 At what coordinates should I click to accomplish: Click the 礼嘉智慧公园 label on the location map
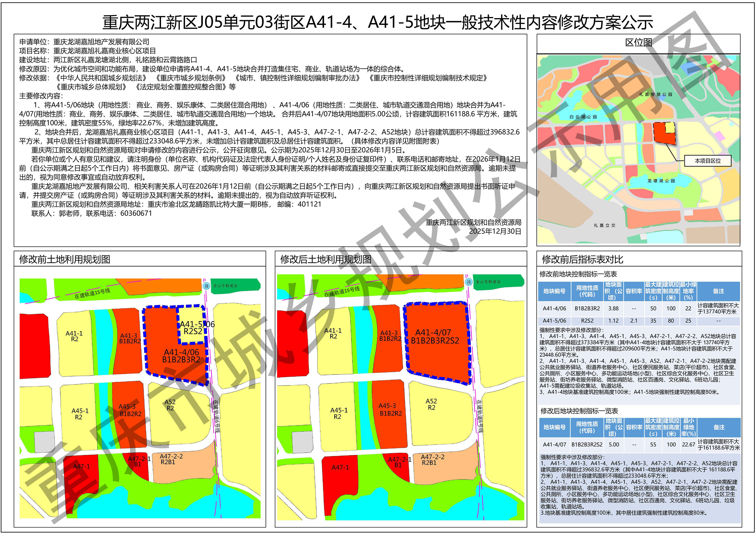(x=655, y=94)
